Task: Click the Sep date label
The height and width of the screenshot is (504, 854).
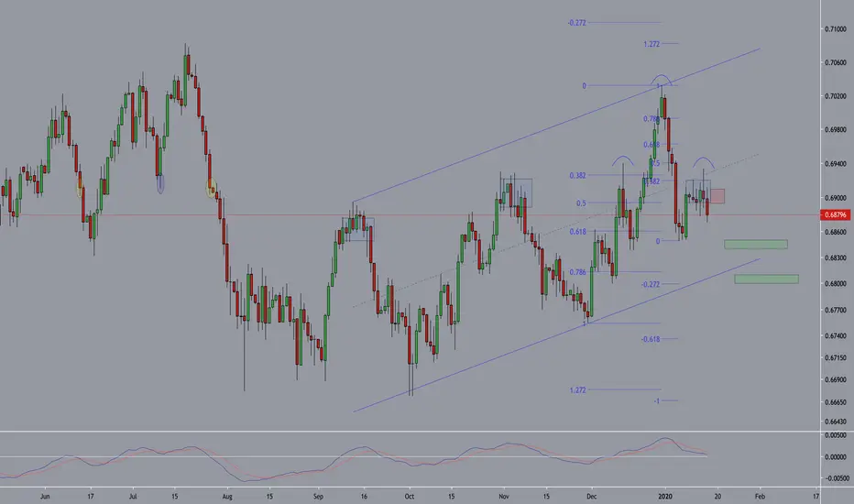Action: click(x=318, y=497)
